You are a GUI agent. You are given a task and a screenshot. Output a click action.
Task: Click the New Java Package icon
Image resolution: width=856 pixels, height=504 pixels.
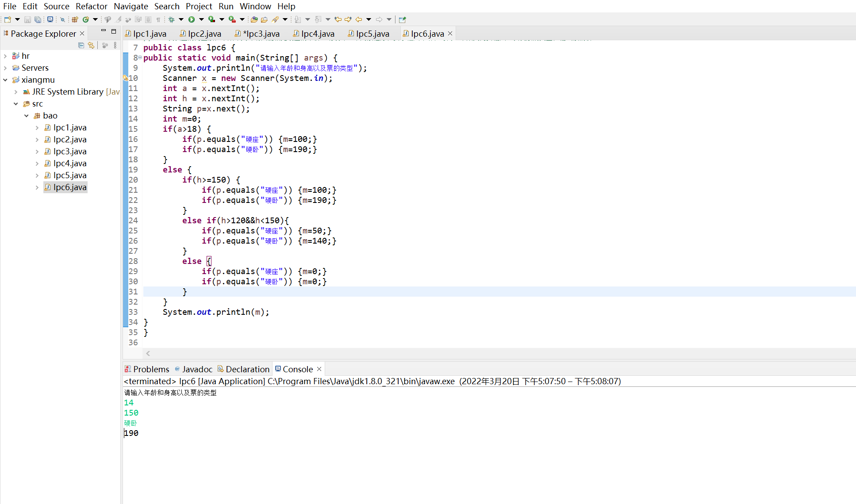[75, 19]
